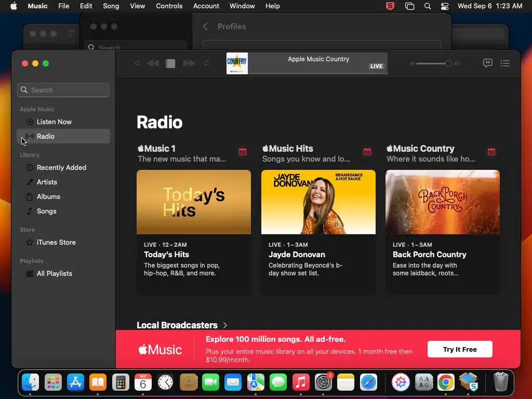Screen dimensions: 532x399
Task: Toggle shuffle in the playback controls
Action: coord(136,63)
